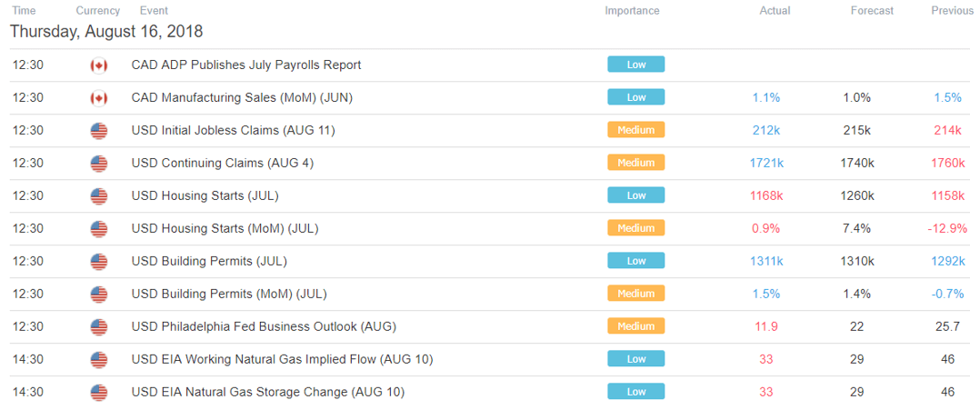The height and width of the screenshot is (410, 980).
Task: Click Canadian flag beside ADP Payrolls Report
Action: (x=99, y=65)
